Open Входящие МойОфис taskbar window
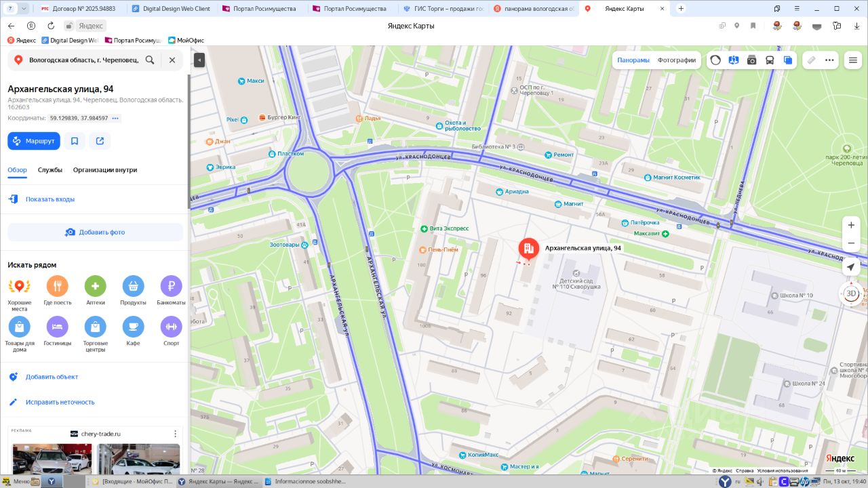This screenshot has height=488, width=868. 132,481
